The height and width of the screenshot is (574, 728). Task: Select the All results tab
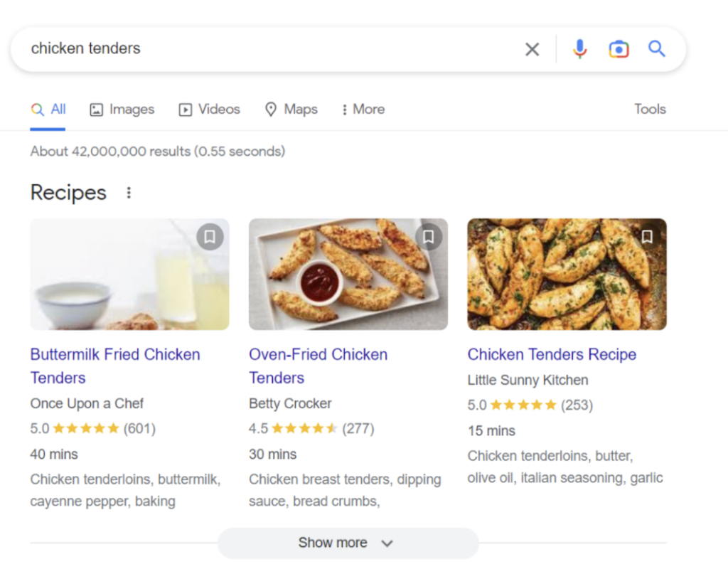coord(48,109)
